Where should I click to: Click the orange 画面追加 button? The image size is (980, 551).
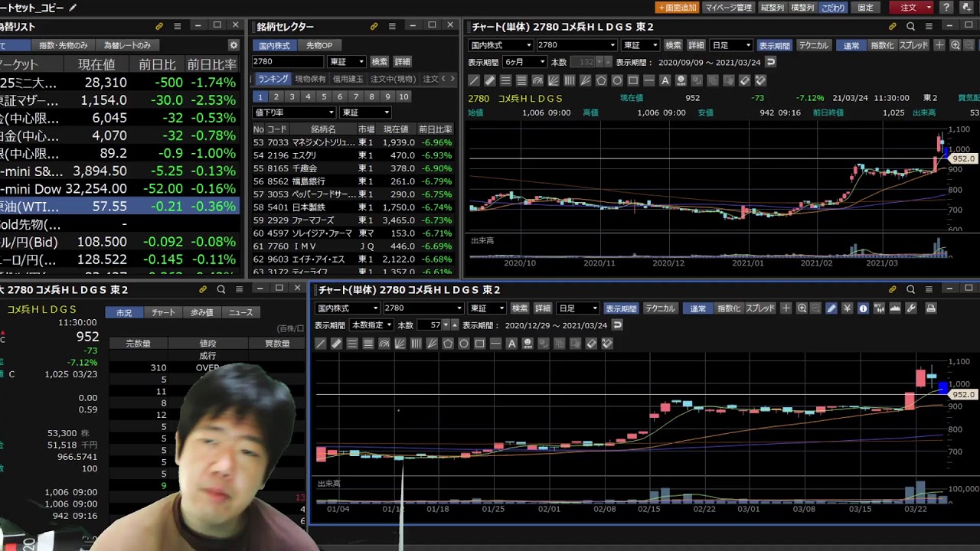(x=677, y=8)
